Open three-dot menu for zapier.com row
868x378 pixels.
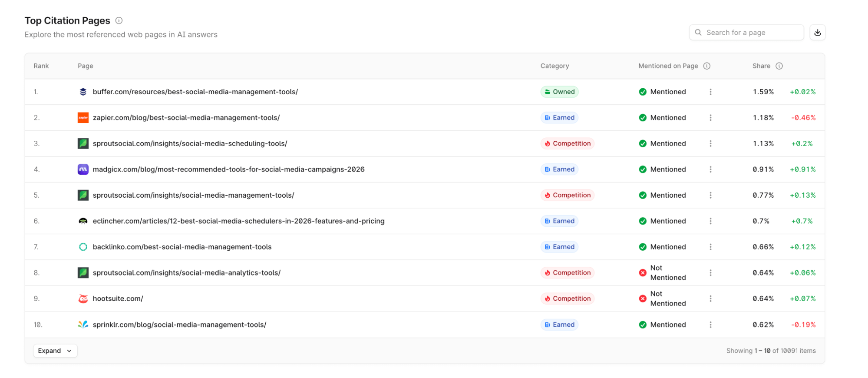(x=710, y=118)
